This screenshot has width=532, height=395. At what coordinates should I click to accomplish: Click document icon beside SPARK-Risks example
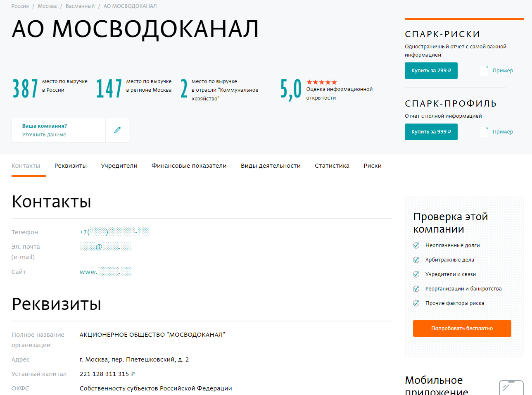click(484, 71)
